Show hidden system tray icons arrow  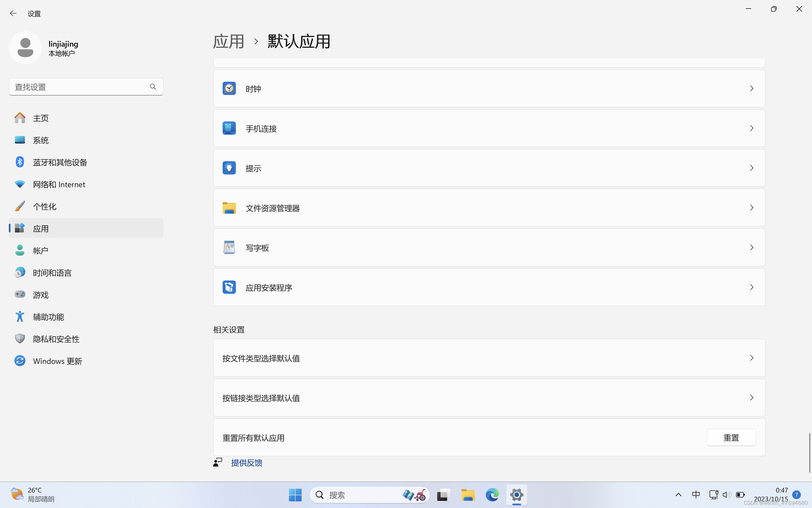click(x=678, y=494)
